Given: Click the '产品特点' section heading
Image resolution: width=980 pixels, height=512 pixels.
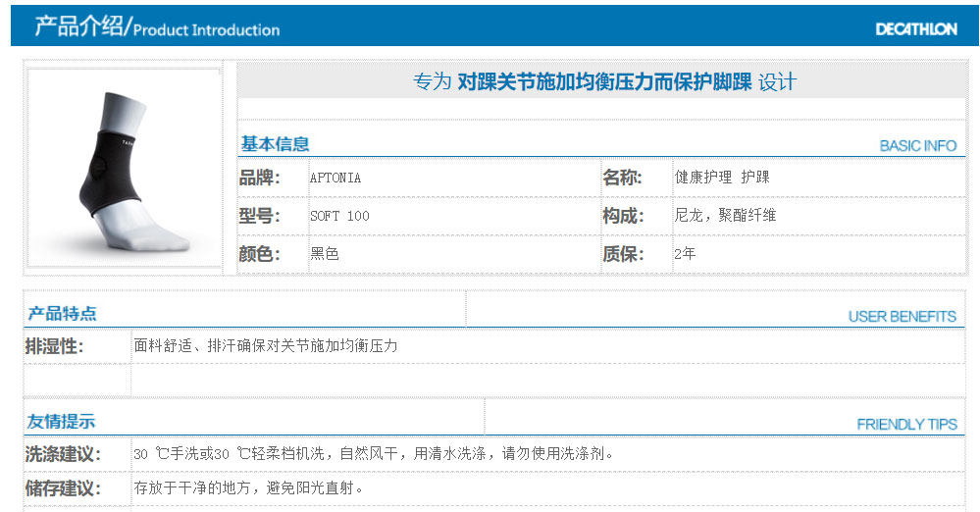Looking at the screenshot, I should point(62,313).
